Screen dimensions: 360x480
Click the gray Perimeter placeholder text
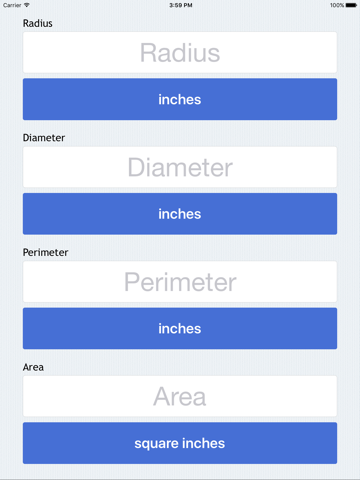[x=180, y=282]
